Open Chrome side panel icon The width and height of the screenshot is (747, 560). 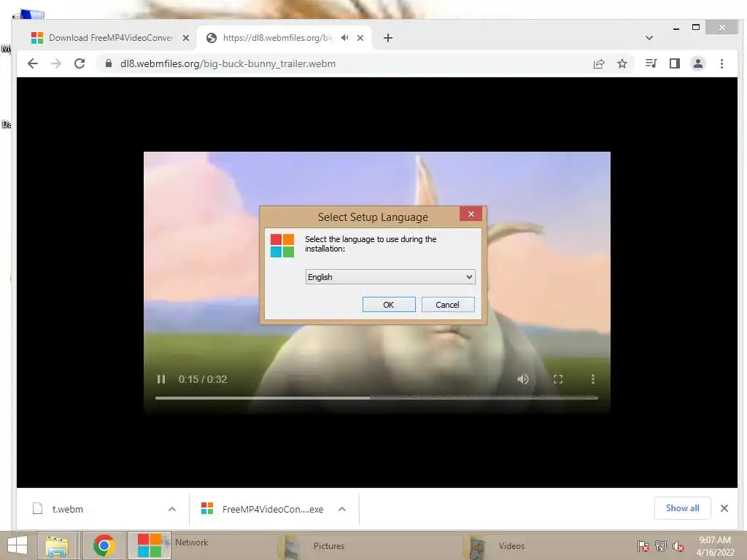675,63
